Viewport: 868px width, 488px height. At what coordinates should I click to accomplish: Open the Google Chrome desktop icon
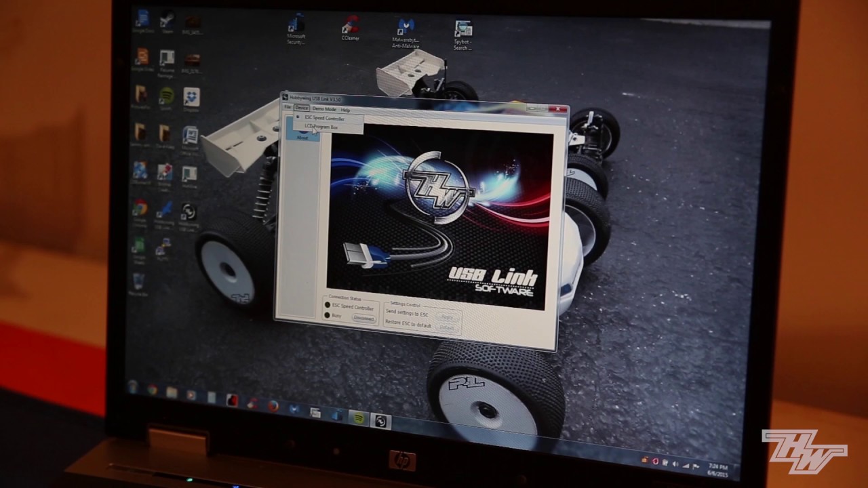(140, 213)
